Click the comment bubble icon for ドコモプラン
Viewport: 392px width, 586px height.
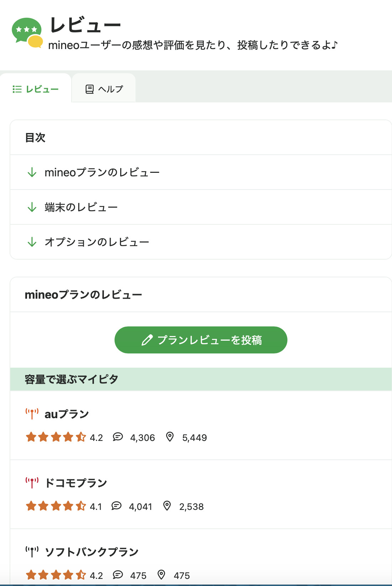coord(116,506)
